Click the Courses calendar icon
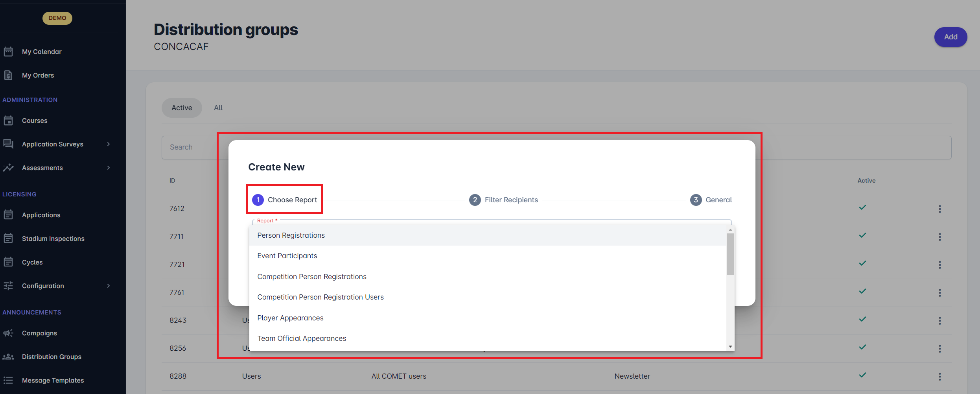The width and height of the screenshot is (980, 394). coord(8,120)
